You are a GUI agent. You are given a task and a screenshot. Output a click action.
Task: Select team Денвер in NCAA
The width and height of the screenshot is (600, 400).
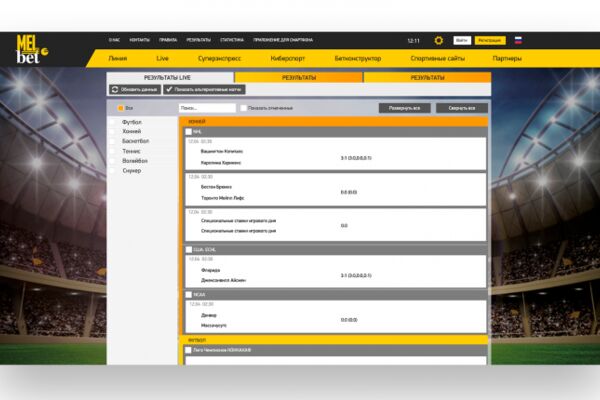(209, 315)
